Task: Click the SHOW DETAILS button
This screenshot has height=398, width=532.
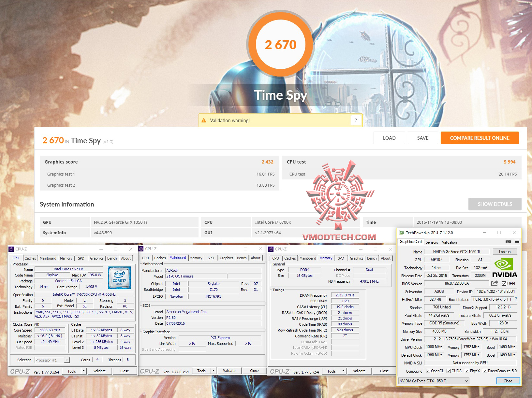Action: (x=495, y=204)
